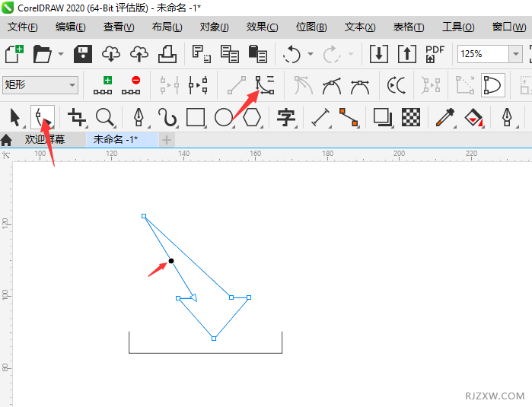The height and width of the screenshot is (407, 532).
Task: Click the cloud upload icon
Action: [139, 54]
